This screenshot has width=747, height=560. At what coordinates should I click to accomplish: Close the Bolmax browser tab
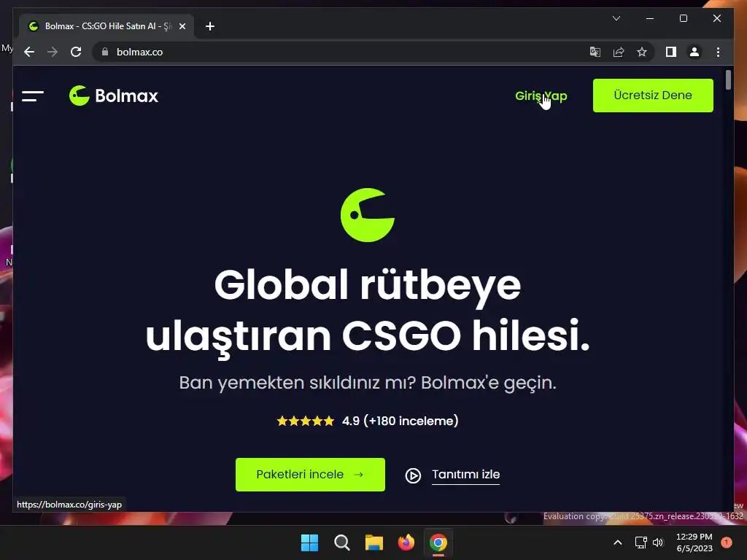click(x=182, y=27)
